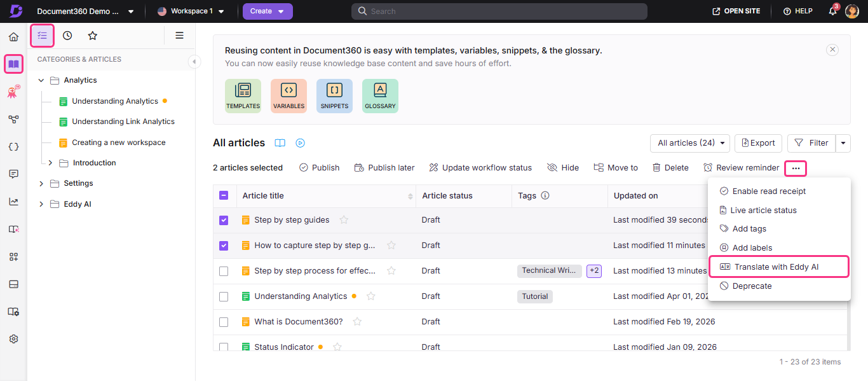Open the 'All articles (24)' dropdown
This screenshot has height=381, width=868.
(689, 143)
